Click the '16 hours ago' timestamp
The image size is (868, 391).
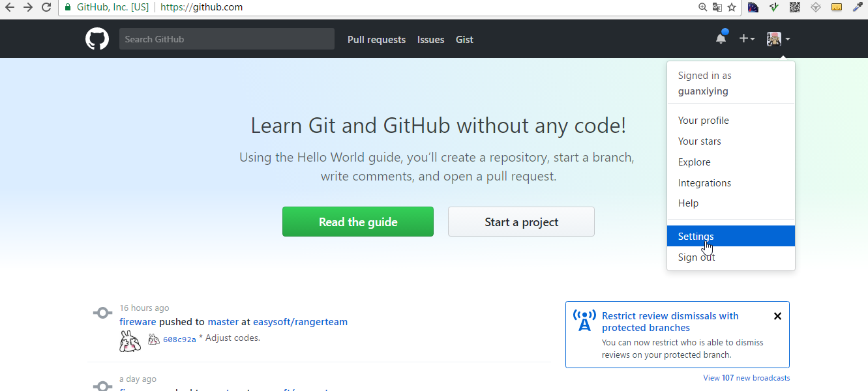[144, 308]
